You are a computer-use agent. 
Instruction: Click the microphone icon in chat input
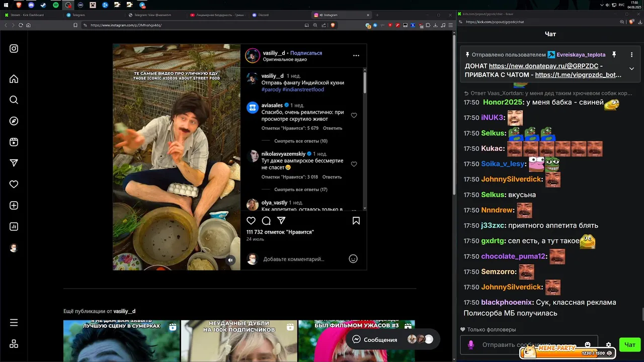point(471,345)
